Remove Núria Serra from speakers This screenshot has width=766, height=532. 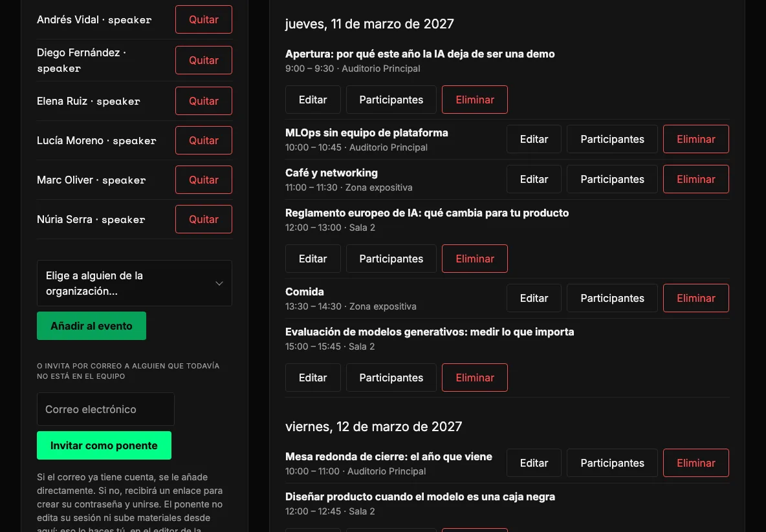pyautogui.click(x=204, y=219)
